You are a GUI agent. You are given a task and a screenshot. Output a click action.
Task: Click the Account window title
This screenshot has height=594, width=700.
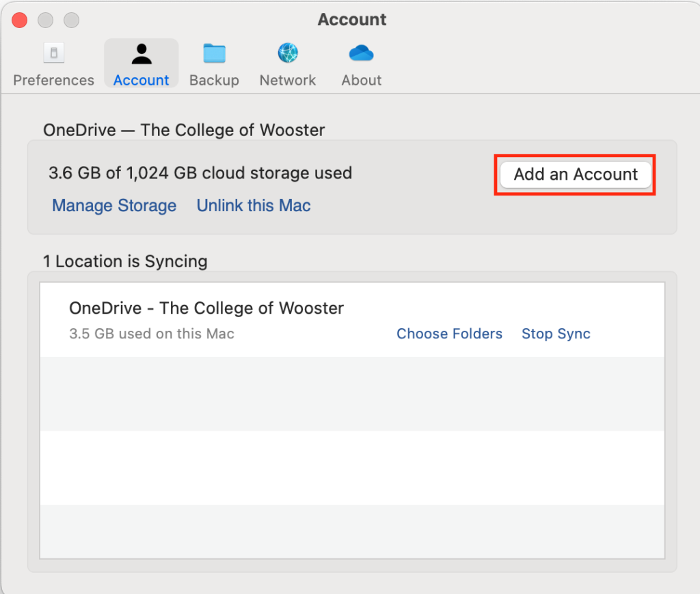click(x=351, y=20)
